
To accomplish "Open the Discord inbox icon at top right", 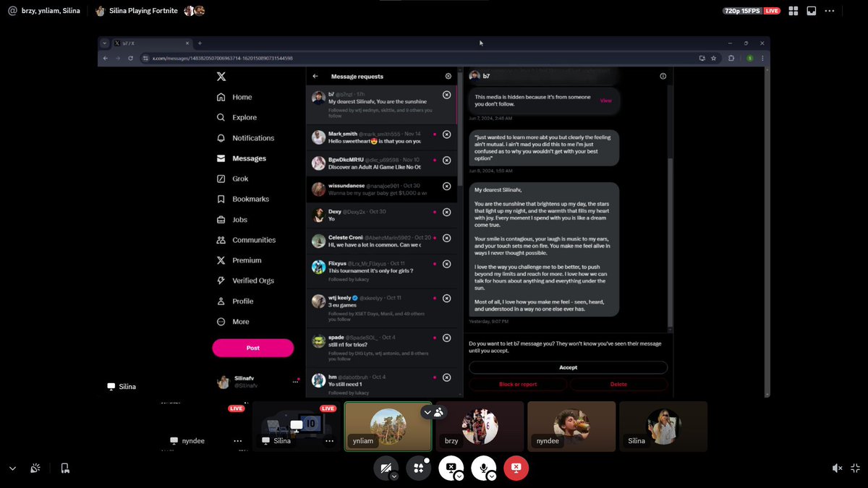I will click(x=812, y=11).
